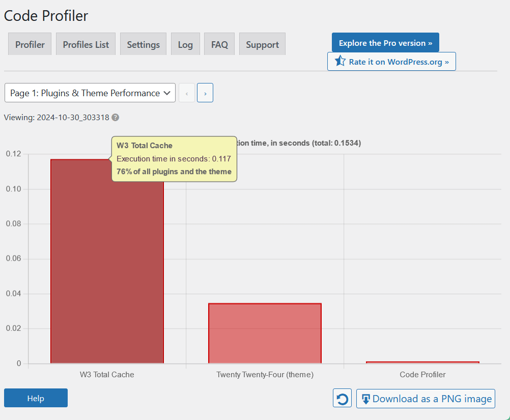Click the Twenty Twenty-Four (theme) axis label
Viewport: 510px width, 420px height.
265,375
